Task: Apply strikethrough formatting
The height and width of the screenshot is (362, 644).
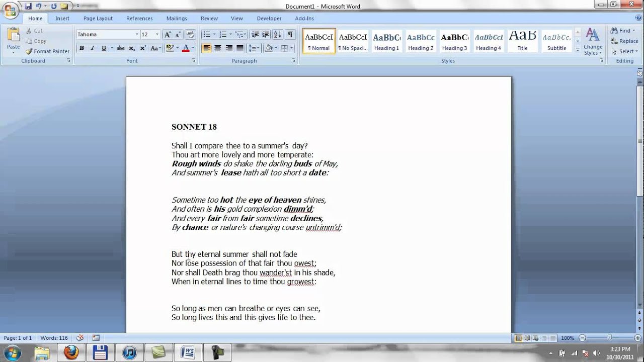Action: (x=120, y=48)
